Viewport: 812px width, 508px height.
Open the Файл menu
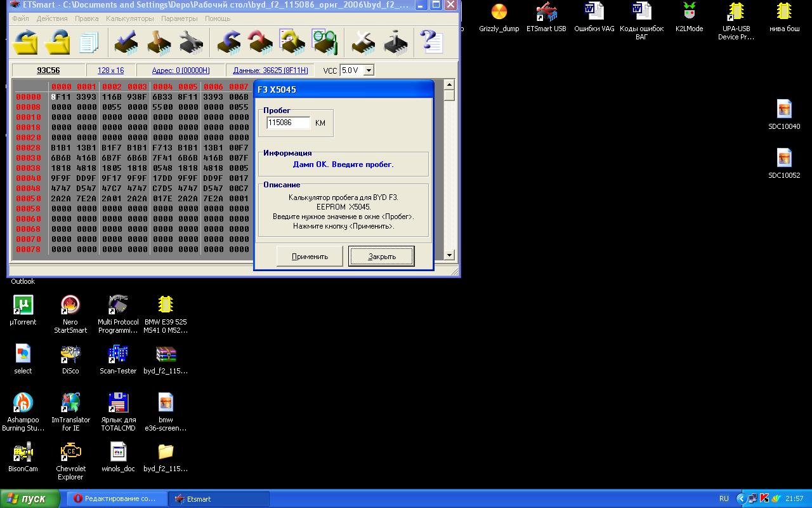[20, 18]
